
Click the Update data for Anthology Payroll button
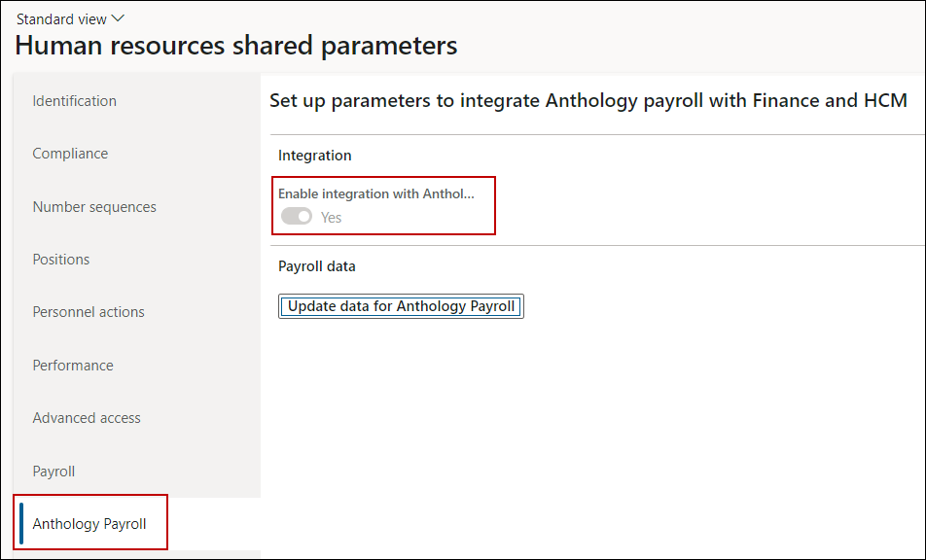401,306
